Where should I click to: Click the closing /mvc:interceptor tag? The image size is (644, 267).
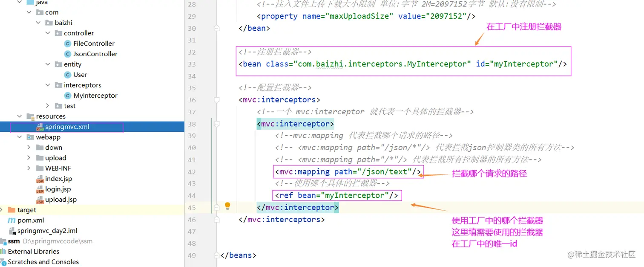pos(298,207)
